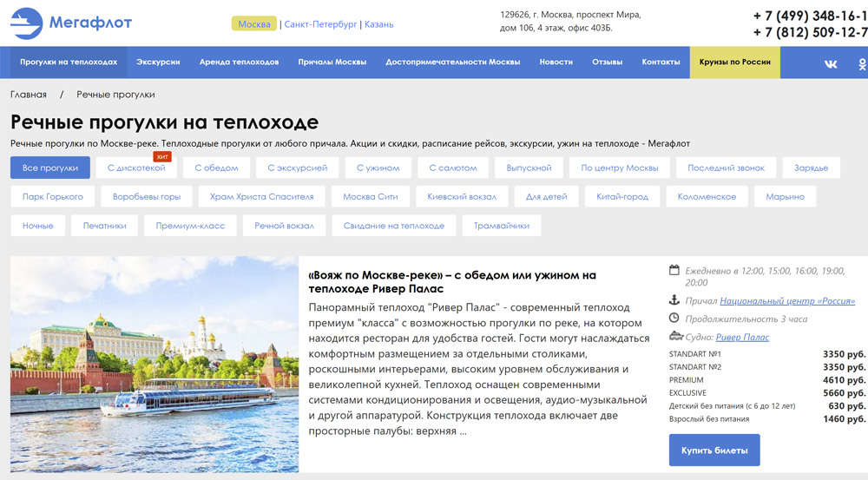
Task: Filter by По центру Москвы
Action: [620, 168]
